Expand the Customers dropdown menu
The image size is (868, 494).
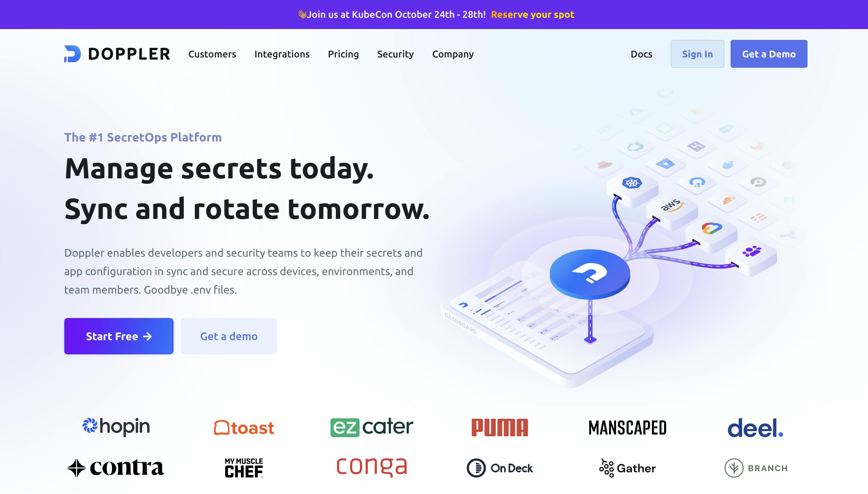click(x=212, y=54)
